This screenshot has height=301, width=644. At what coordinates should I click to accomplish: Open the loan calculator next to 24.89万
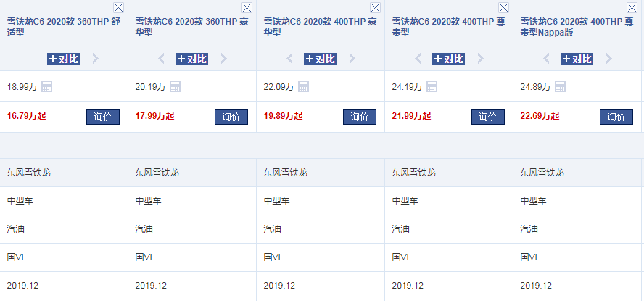point(560,86)
